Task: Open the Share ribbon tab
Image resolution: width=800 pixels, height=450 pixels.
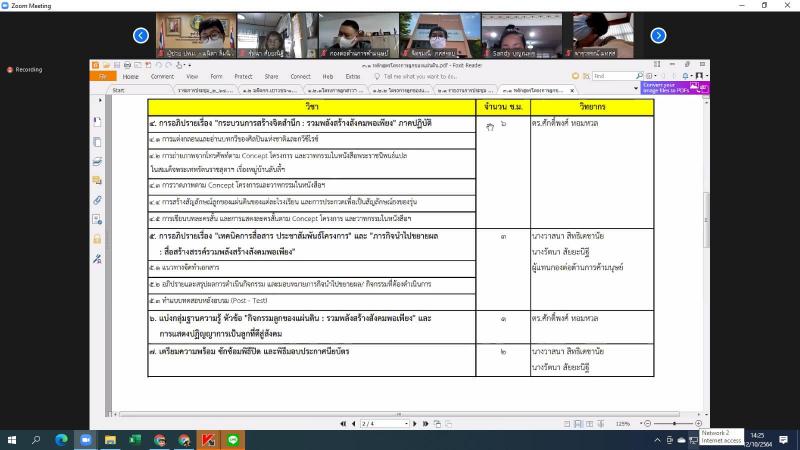Action: (271, 77)
